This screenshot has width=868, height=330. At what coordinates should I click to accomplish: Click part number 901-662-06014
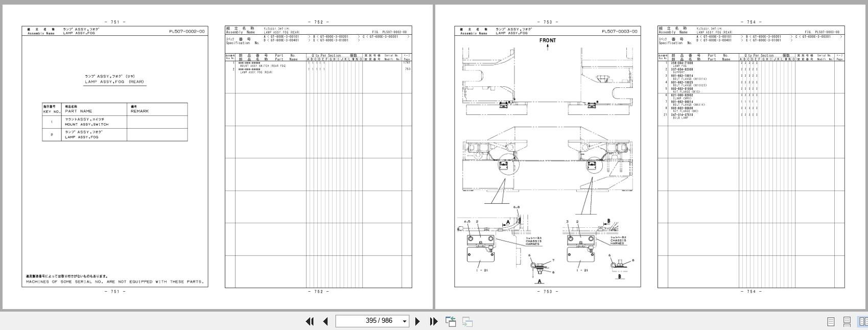[682, 102]
